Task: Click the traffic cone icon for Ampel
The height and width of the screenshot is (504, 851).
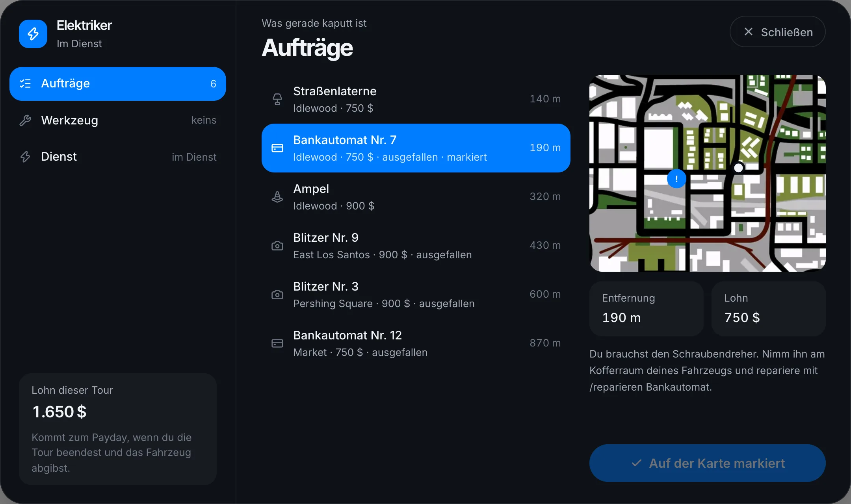Action: coord(277,197)
